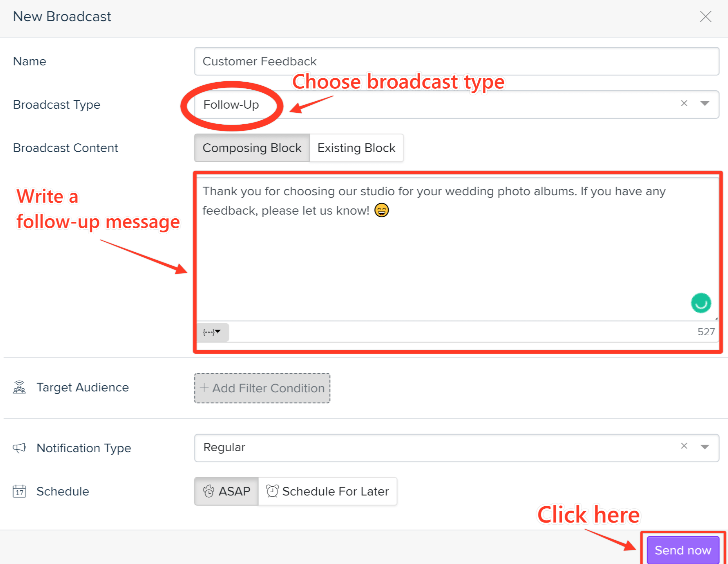Image resolution: width=728 pixels, height=564 pixels.
Task: Expand the Broadcast Type dropdown arrow
Action: (705, 103)
